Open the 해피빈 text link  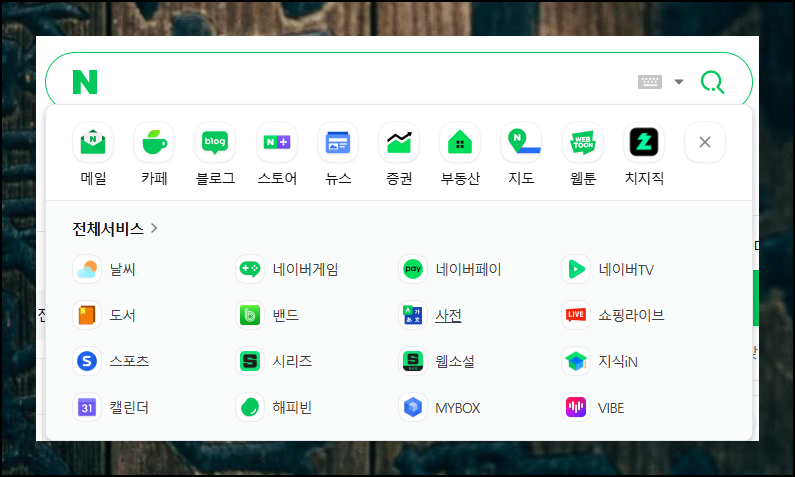(x=292, y=408)
